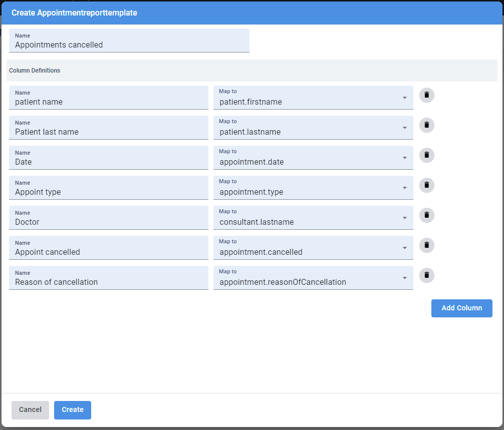The width and height of the screenshot is (504, 430).
Task: Click the Doctor column name input
Action: pyautogui.click(x=108, y=222)
